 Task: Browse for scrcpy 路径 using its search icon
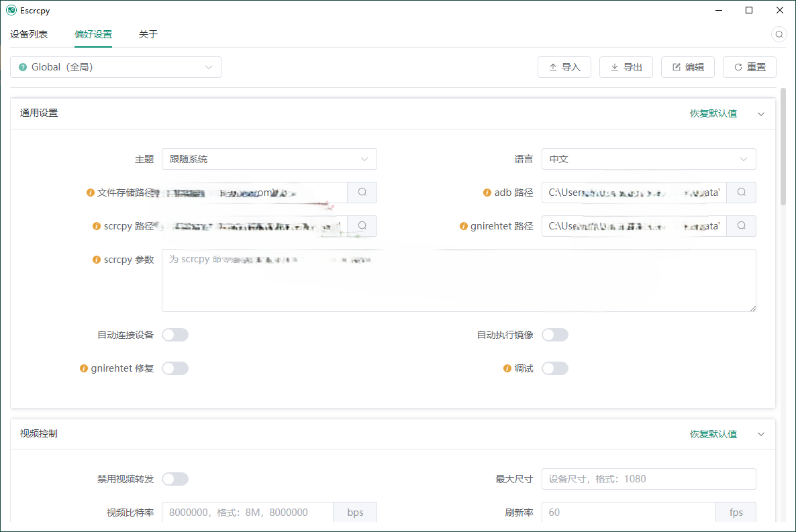pyautogui.click(x=362, y=226)
